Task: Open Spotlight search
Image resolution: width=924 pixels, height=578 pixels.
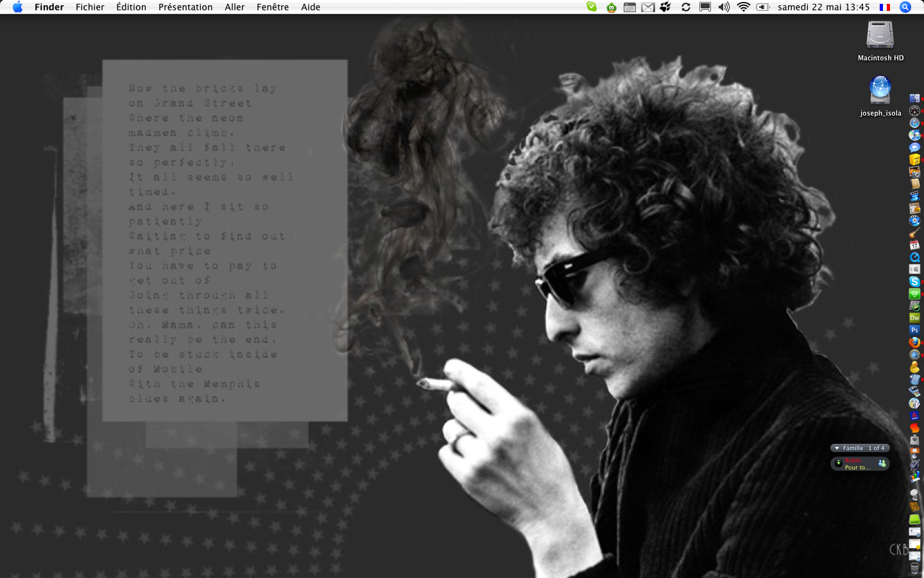Action: [905, 7]
